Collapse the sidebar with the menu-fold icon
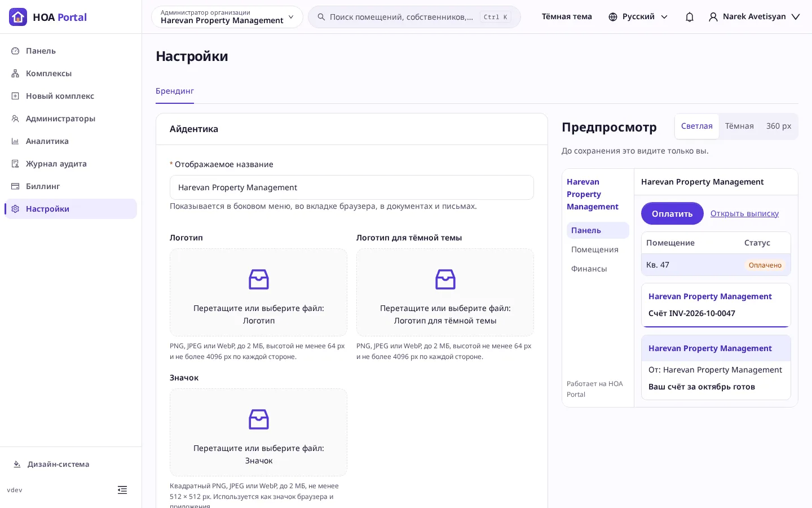Viewport: 812px width, 508px height. 122,490
